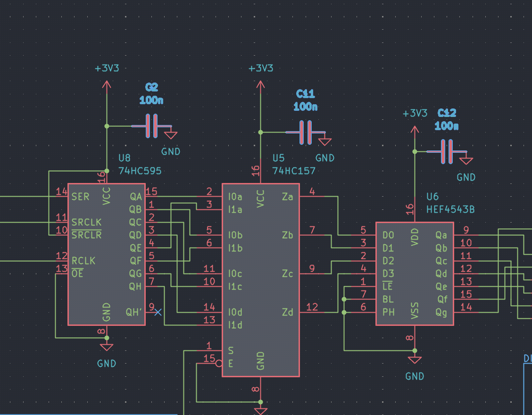Select the RCLK pin name on U8
This screenshot has width=532, height=415.
pos(83,261)
